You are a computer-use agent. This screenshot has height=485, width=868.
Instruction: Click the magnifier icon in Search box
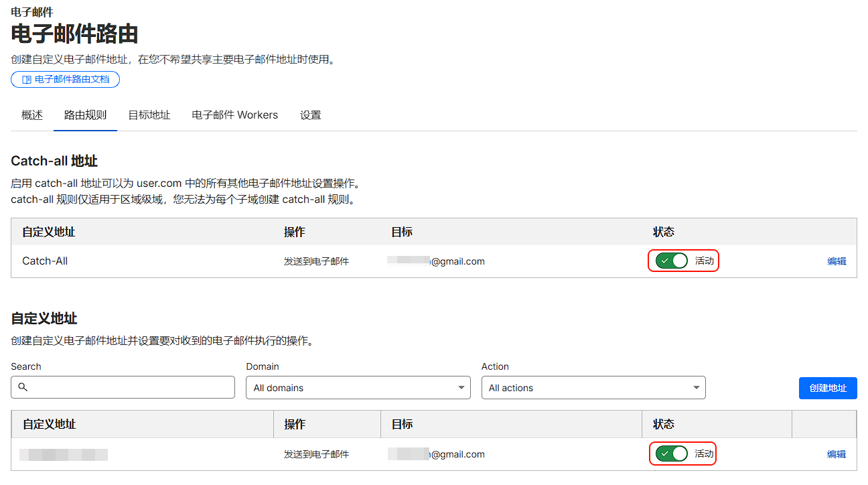point(23,387)
